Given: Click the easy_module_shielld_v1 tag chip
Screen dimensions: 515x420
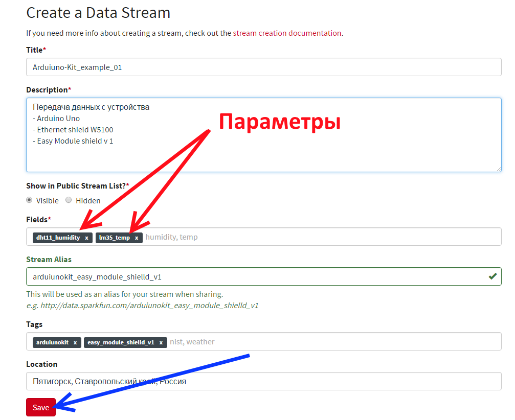Looking at the screenshot, I should [125, 342].
